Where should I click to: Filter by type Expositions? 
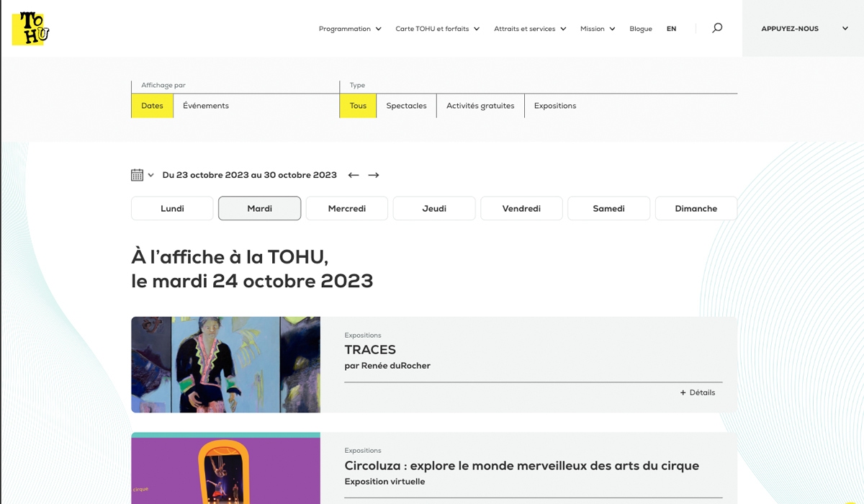point(555,106)
